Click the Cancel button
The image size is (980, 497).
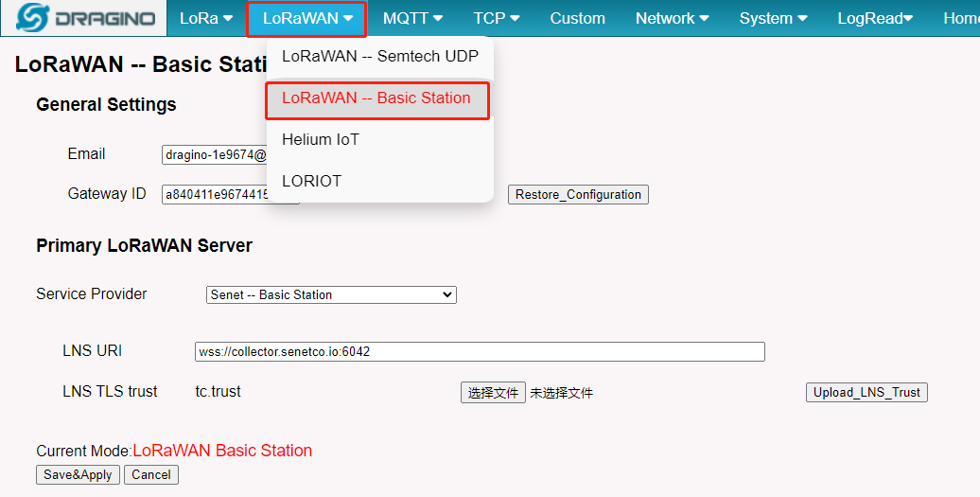pos(151,474)
